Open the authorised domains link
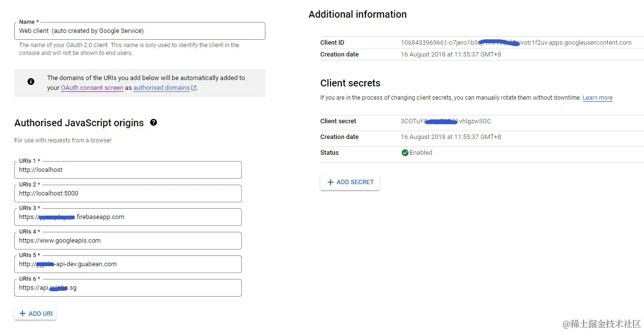The height and width of the screenshot is (332, 644). point(161,88)
